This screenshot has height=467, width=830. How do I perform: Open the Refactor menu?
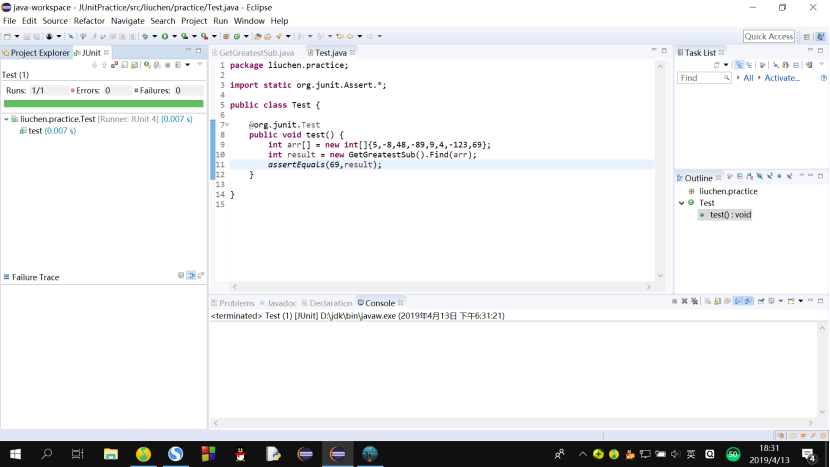point(89,21)
